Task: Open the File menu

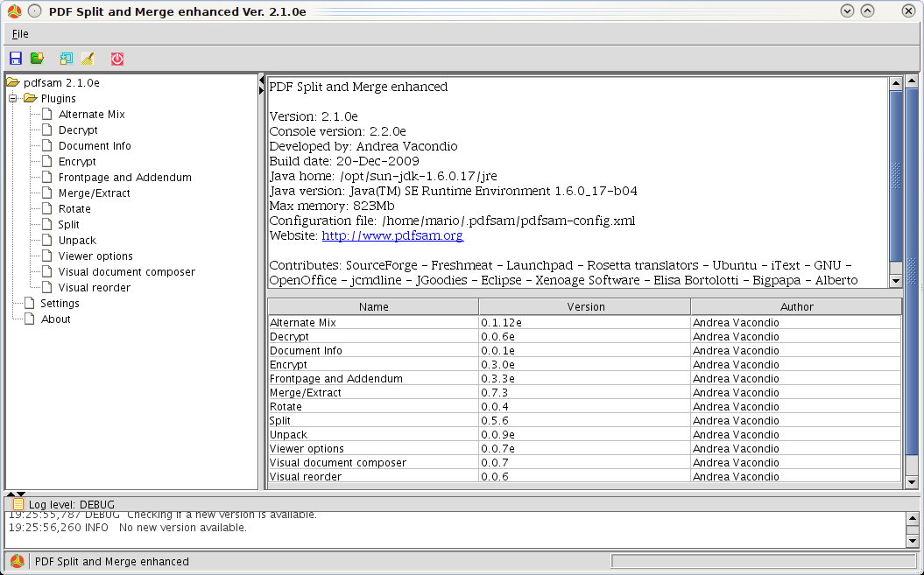Action: tap(20, 34)
